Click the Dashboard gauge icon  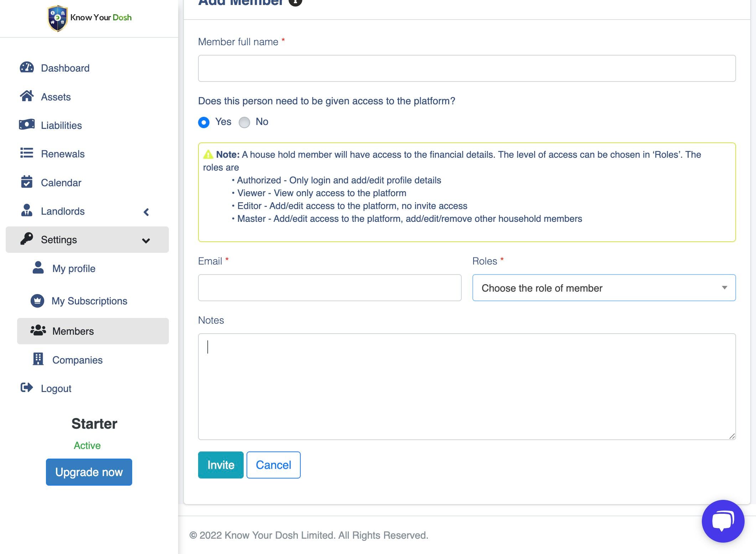pyautogui.click(x=27, y=68)
